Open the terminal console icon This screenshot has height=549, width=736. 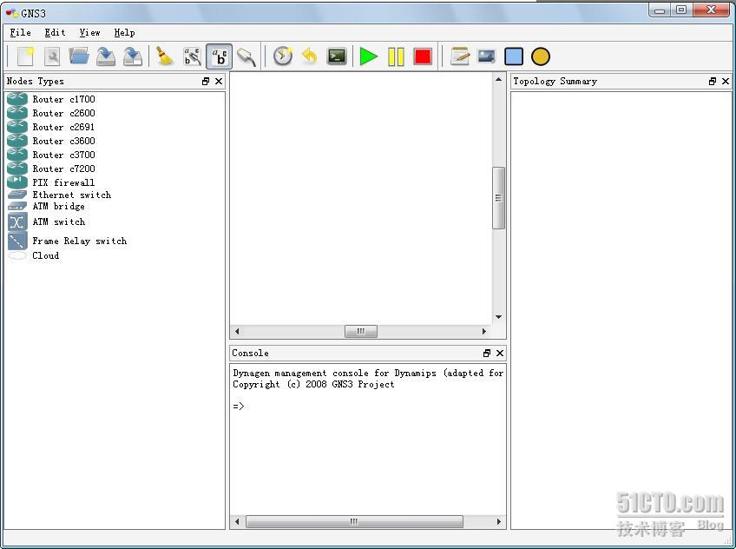tap(337, 57)
